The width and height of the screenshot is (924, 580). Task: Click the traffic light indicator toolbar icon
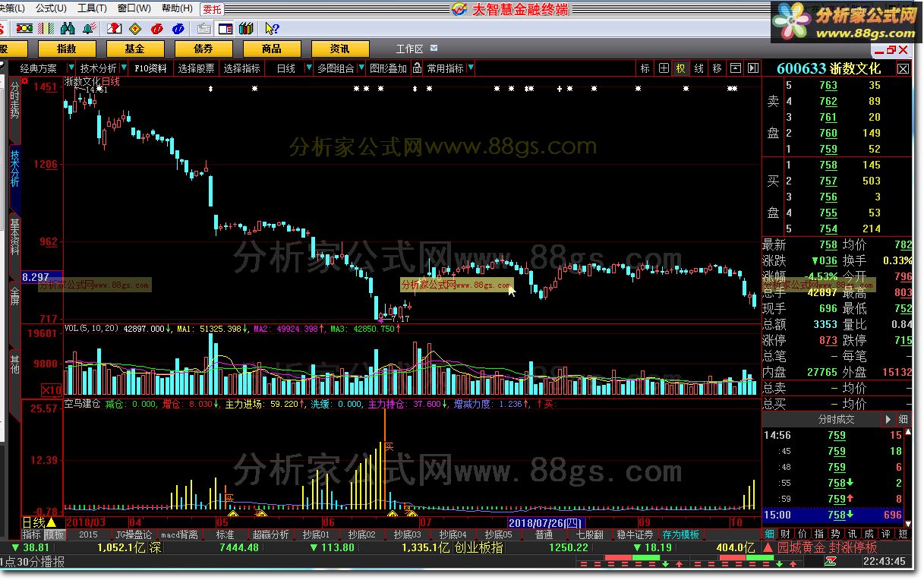(x=24, y=29)
